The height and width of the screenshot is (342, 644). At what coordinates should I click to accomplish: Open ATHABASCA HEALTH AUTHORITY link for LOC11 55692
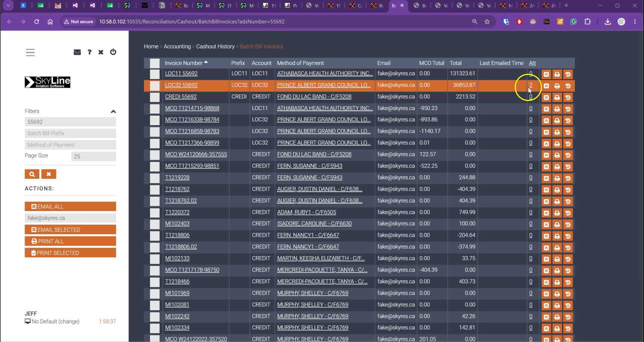click(325, 73)
